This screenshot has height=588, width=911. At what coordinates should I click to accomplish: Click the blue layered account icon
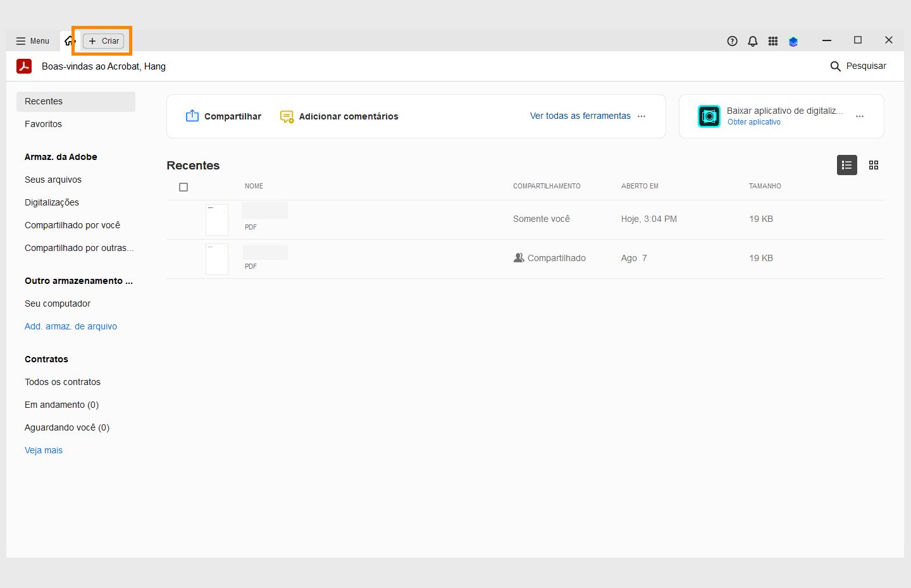793,41
